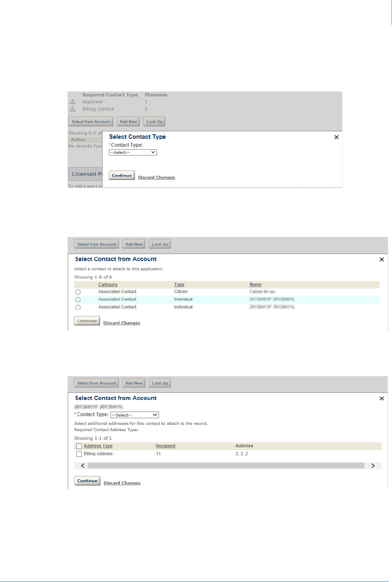
Task: Select the highlighted Individual contact radio button
Action: [78, 300]
